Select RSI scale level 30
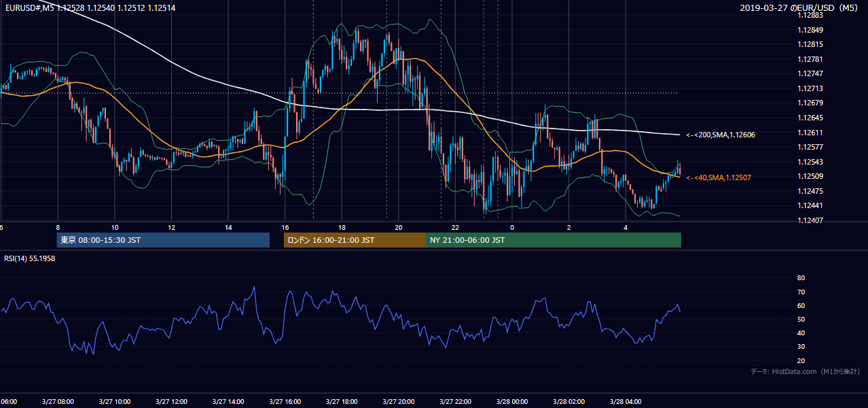 click(801, 346)
